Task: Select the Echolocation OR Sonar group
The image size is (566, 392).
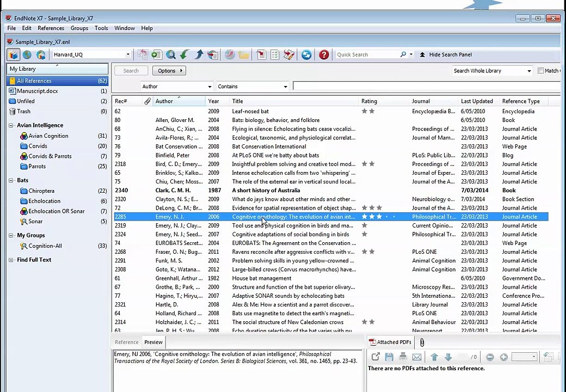Action: tap(56, 211)
